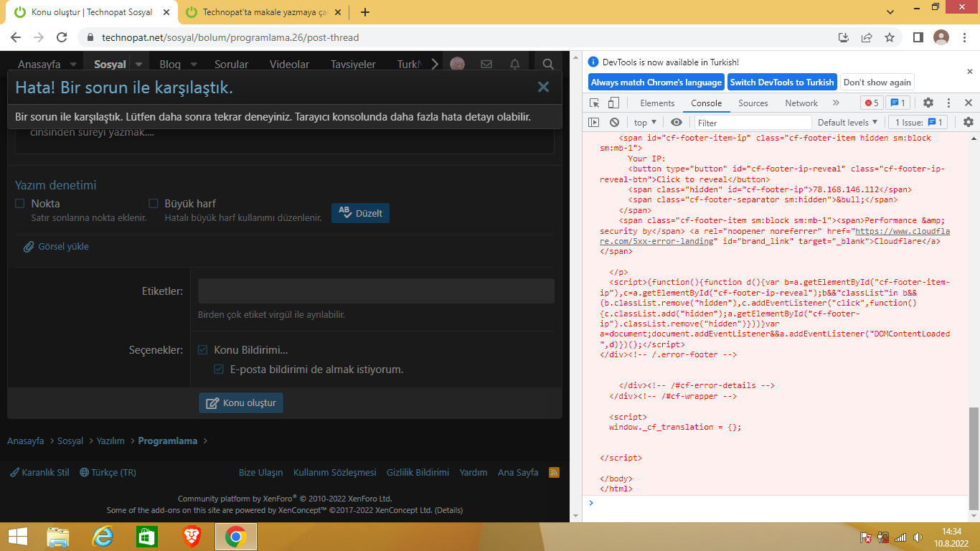Uncheck E-posta bildirimi de almak istiyorum
This screenshot has width=980, height=551.
tap(220, 369)
